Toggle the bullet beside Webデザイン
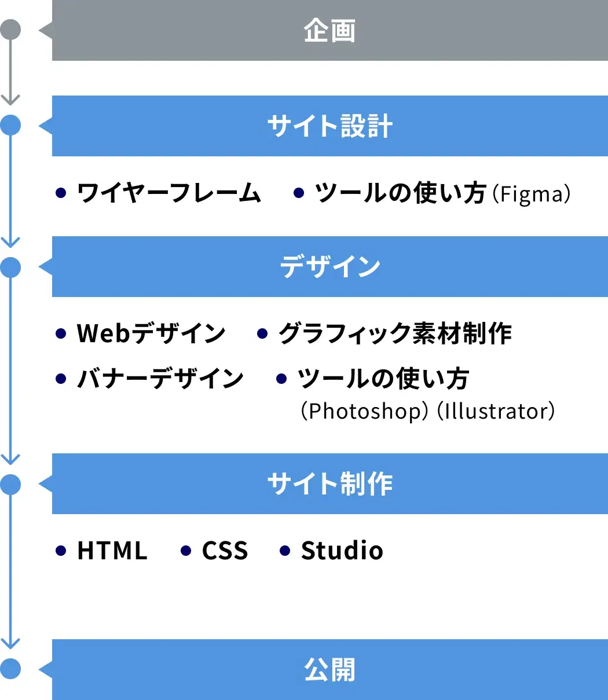The width and height of the screenshot is (608, 700). click(60, 333)
